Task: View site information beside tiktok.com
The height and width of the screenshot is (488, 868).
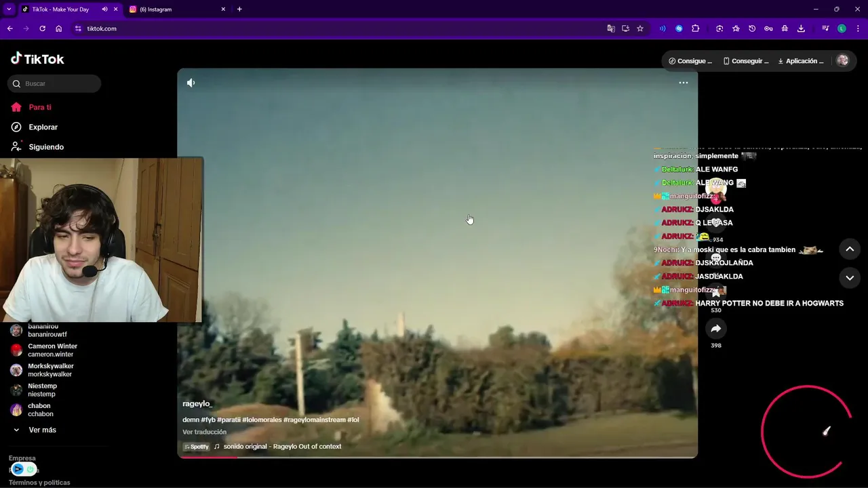Action: pos(78,28)
